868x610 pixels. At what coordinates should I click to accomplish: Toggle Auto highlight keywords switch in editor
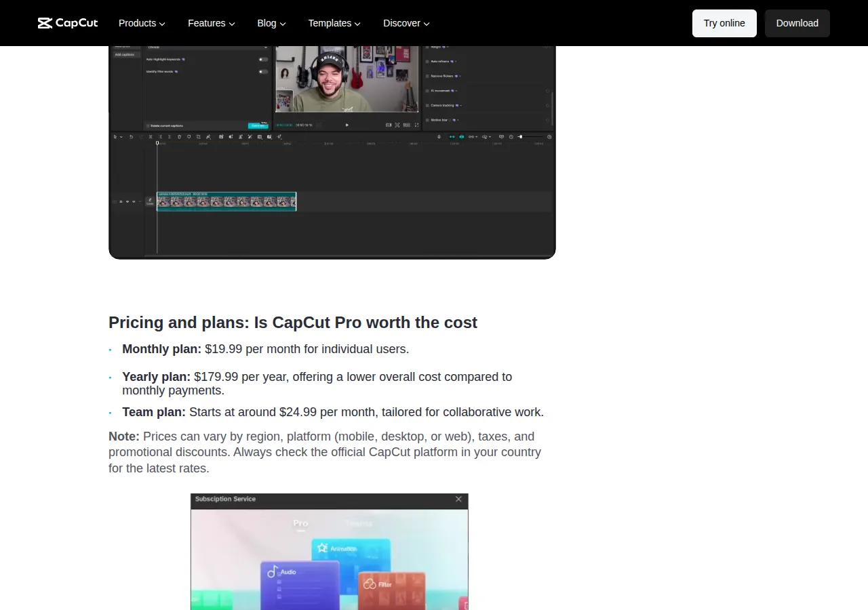pos(263,60)
